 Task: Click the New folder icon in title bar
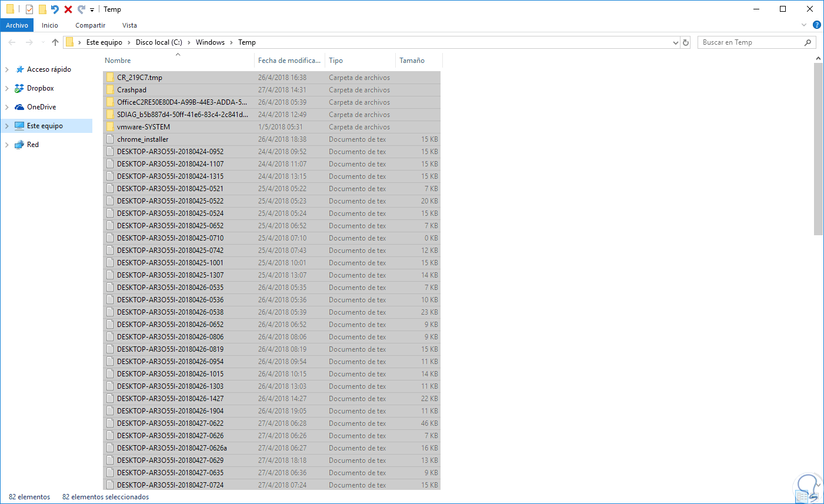[42, 9]
